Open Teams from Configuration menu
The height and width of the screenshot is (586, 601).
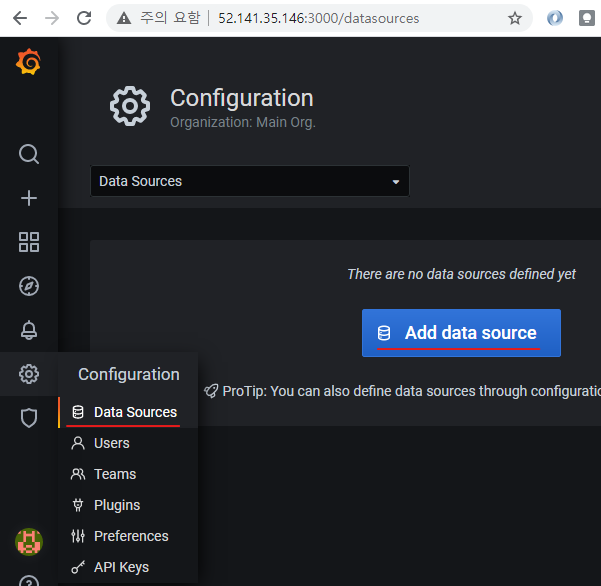pos(114,474)
